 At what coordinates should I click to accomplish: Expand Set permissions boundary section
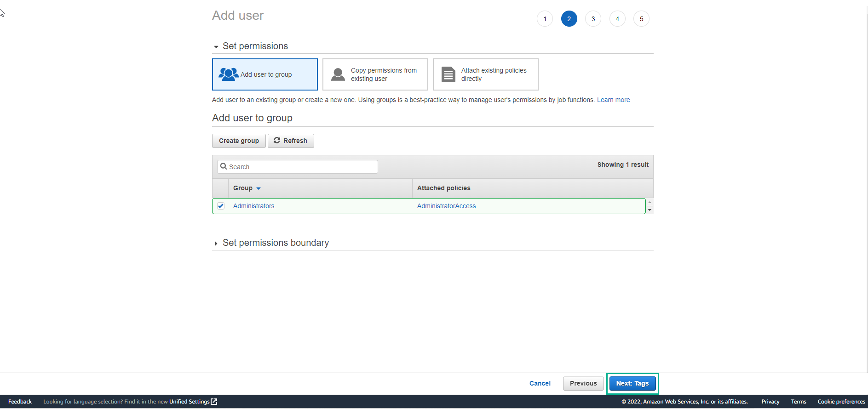point(216,244)
